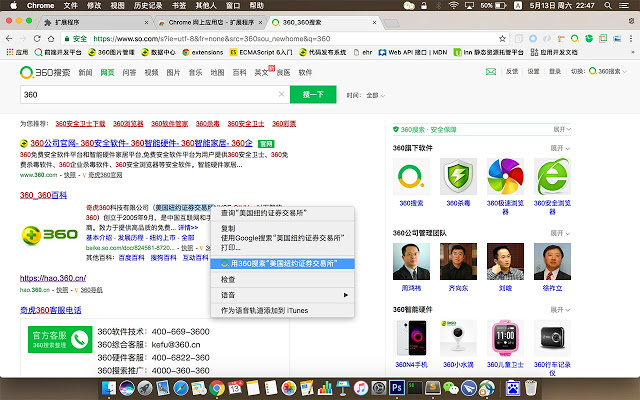This screenshot has width=640, height=400.
Task: Click the 360 extension icon in toolbar
Action: click(575, 38)
